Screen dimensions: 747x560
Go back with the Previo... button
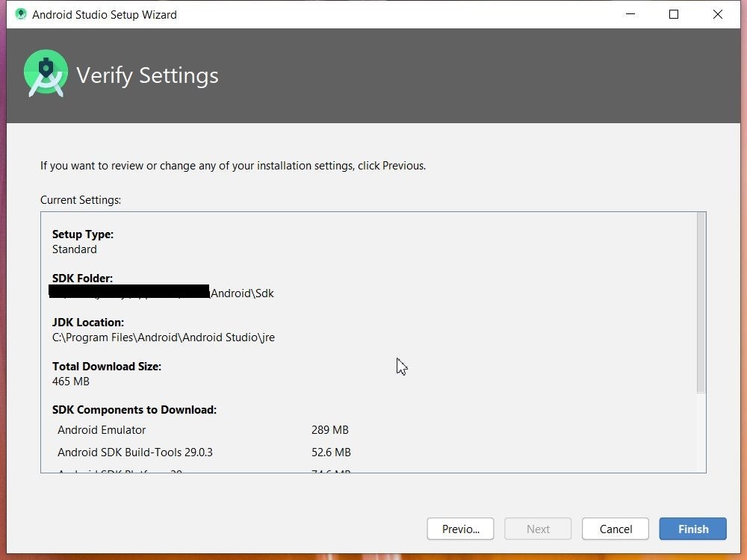460,529
